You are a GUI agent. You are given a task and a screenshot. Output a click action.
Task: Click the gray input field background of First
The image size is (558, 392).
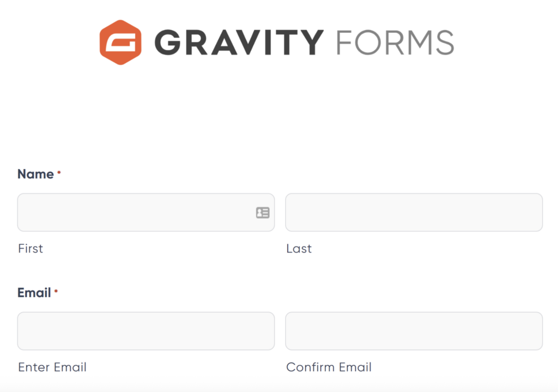click(x=136, y=213)
